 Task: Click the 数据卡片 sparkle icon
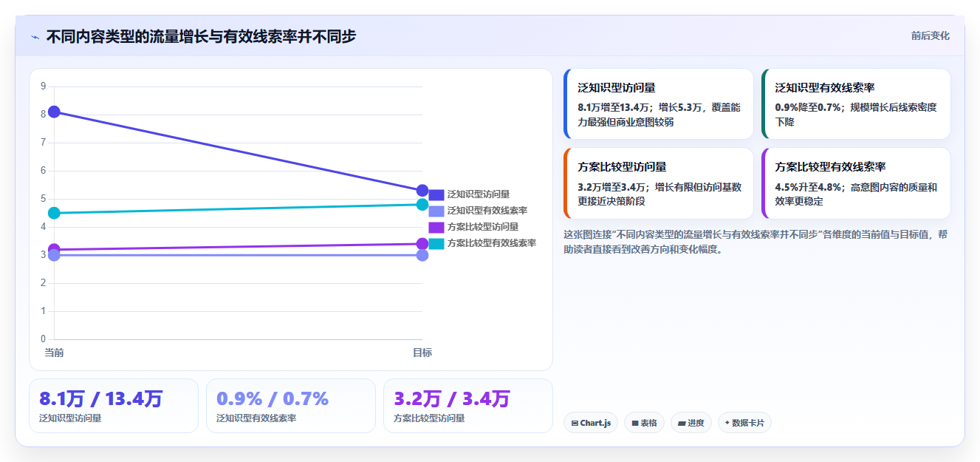click(727, 423)
